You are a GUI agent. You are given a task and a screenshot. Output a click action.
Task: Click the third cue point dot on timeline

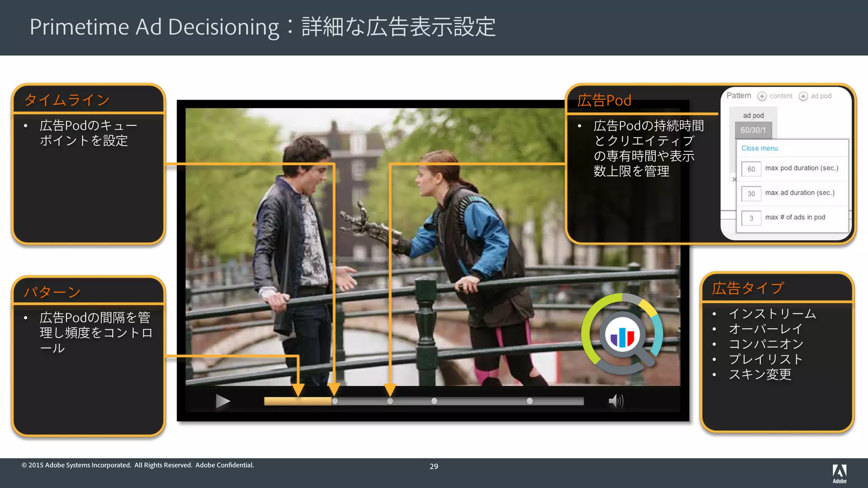tap(434, 401)
